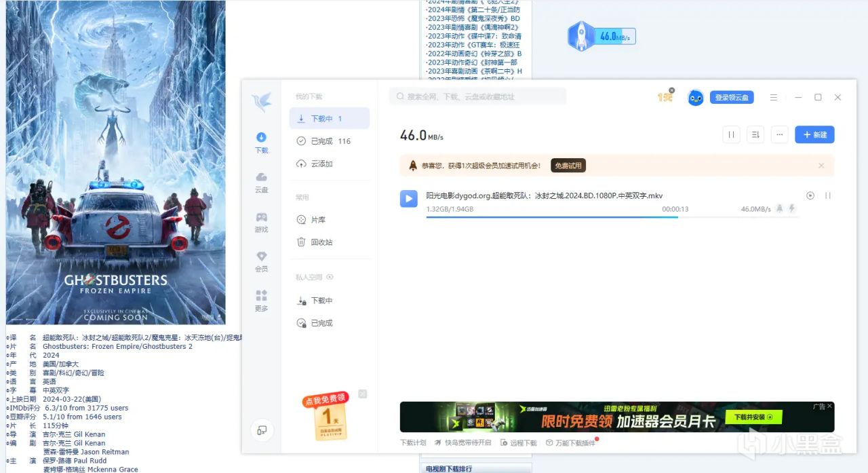The image size is (868, 473).
Task: Open the 云添加 cloud add item
Action: [330, 164]
